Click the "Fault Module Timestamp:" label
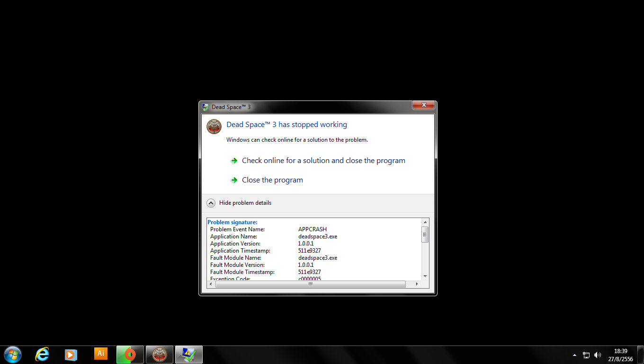Image resolution: width=644 pixels, height=364 pixels. click(242, 272)
